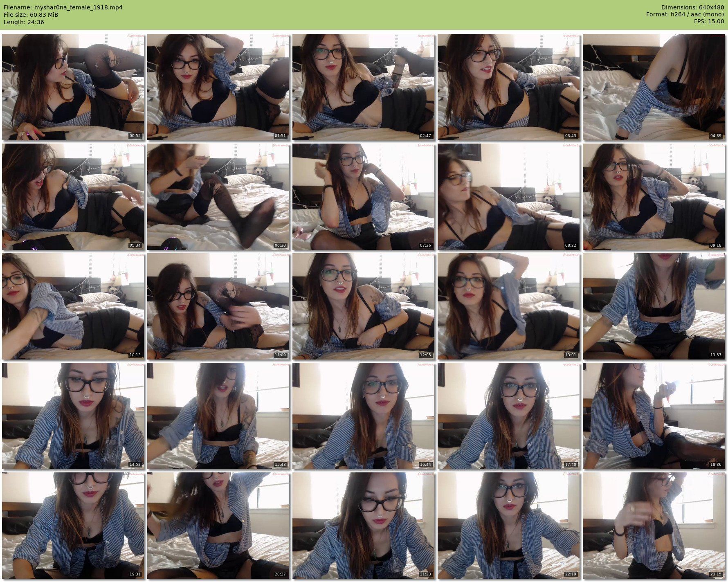Click the 22:19 frame thumbnail
The height and width of the screenshot is (582, 728).
pos(508,526)
